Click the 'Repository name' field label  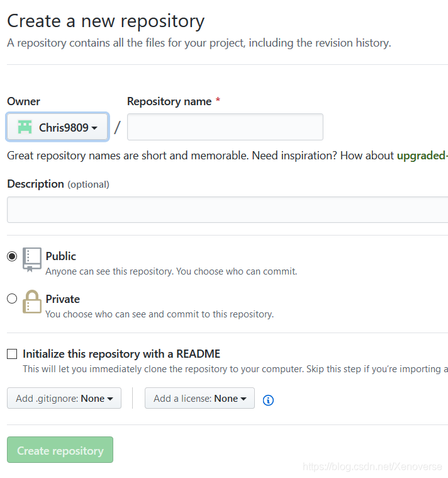pyautogui.click(x=169, y=101)
